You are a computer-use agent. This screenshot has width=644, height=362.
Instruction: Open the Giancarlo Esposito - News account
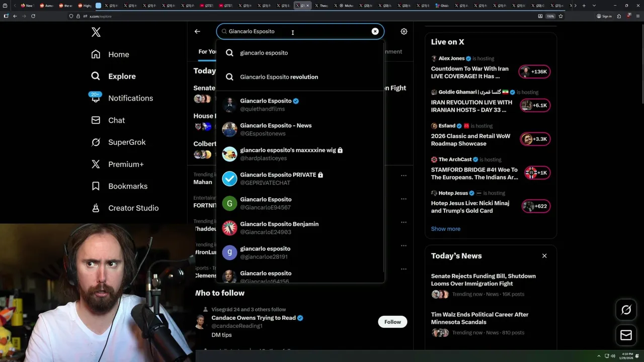click(300, 129)
